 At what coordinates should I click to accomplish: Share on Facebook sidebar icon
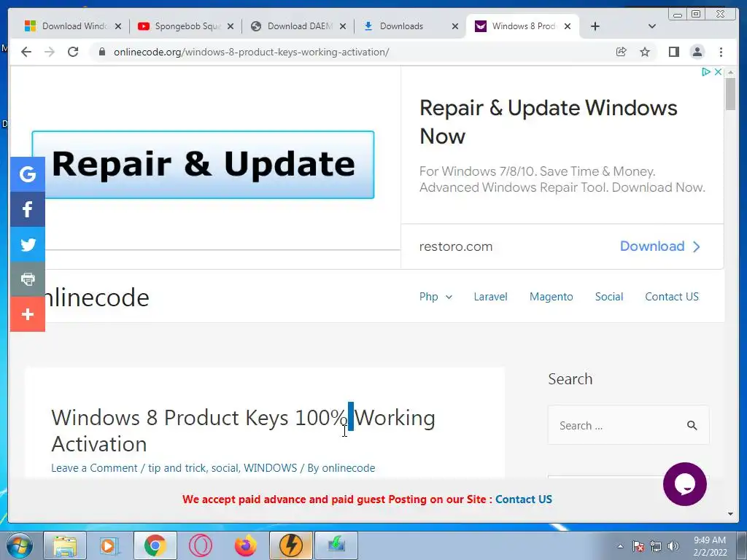[28, 209]
